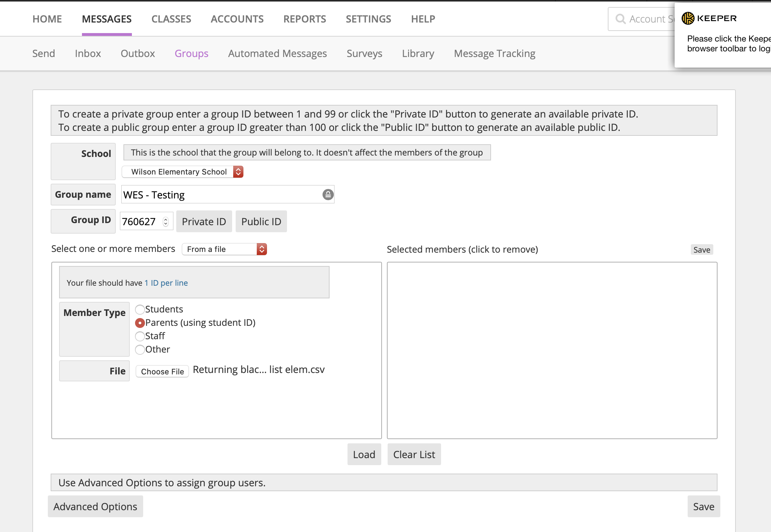Viewport: 771px width, 532px height.
Task: Select the Students radio button
Action: [140, 309]
